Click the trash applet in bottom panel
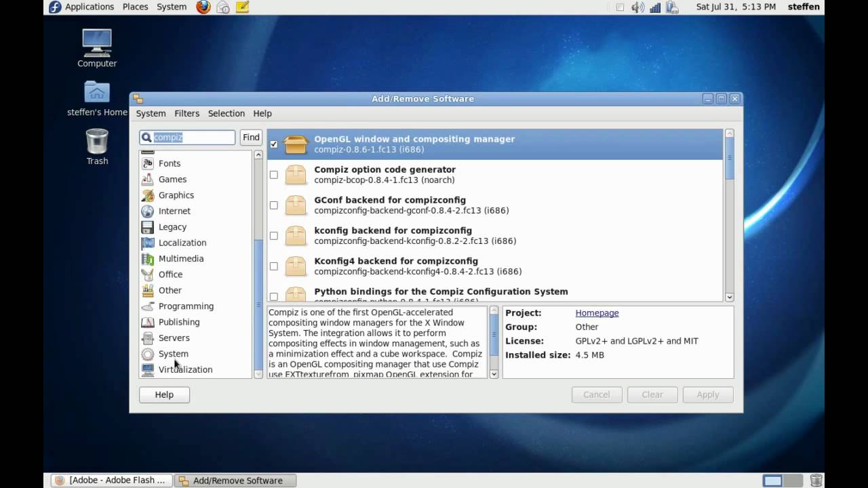Screen dimensions: 868x488 [816, 481]
